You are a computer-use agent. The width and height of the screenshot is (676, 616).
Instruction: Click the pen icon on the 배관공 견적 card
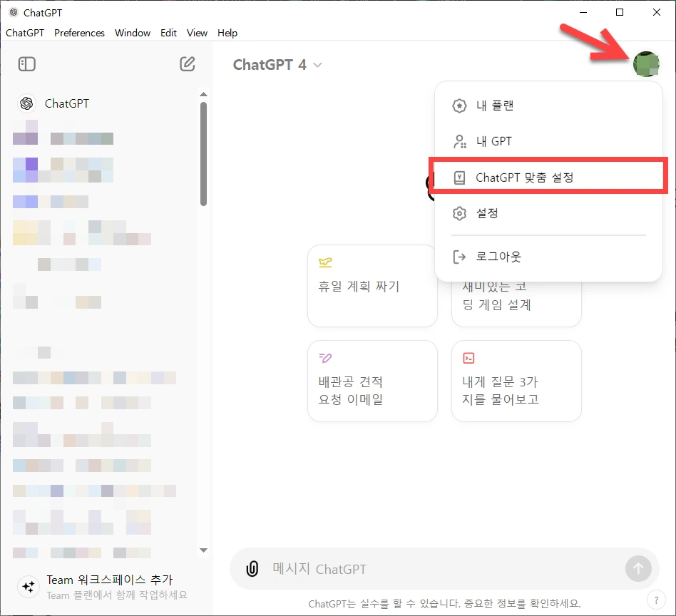pos(325,358)
